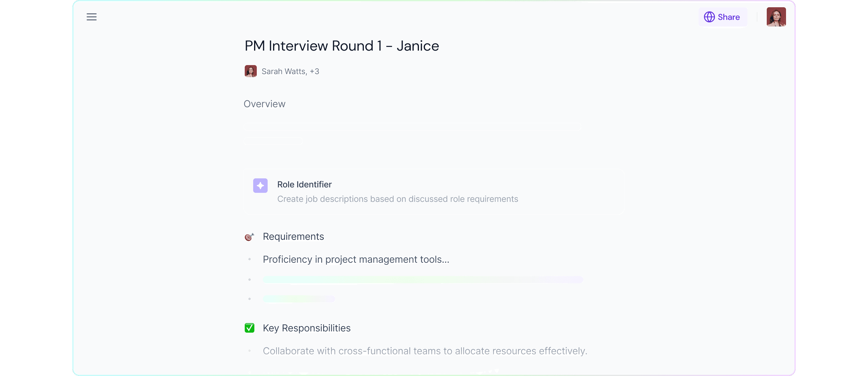The height and width of the screenshot is (376, 868).
Task: Click the Share button
Action: (x=722, y=17)
